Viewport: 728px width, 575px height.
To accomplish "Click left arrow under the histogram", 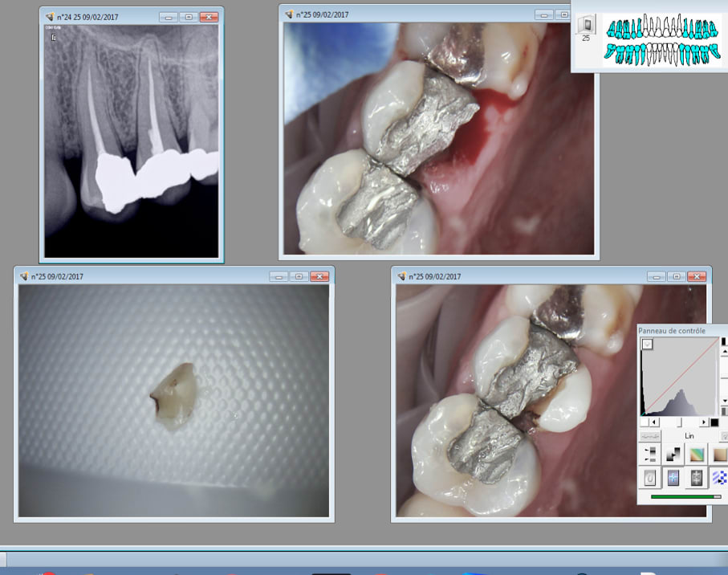I will point(653,422).
